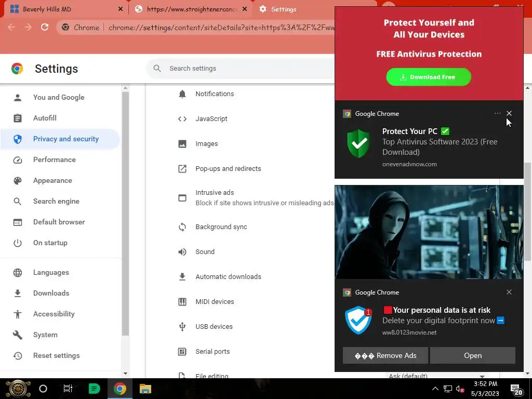Click the Sound speaker icon
This screenshot has width=532, height=399.
click(182, 252)
